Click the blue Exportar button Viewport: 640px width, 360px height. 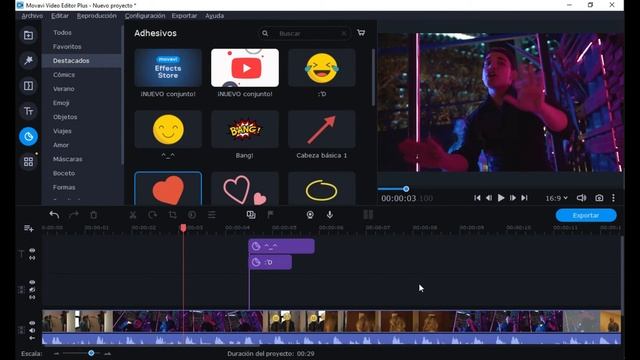coord(586,215)
